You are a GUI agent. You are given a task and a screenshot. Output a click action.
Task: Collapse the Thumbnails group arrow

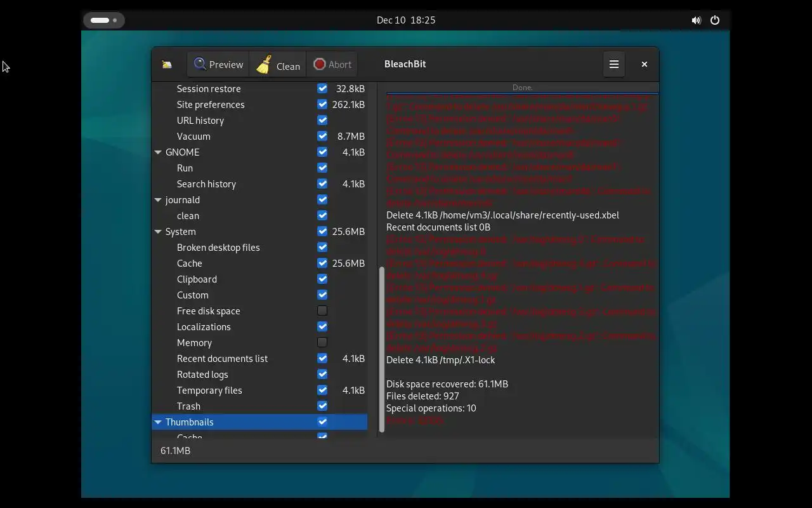158,422
